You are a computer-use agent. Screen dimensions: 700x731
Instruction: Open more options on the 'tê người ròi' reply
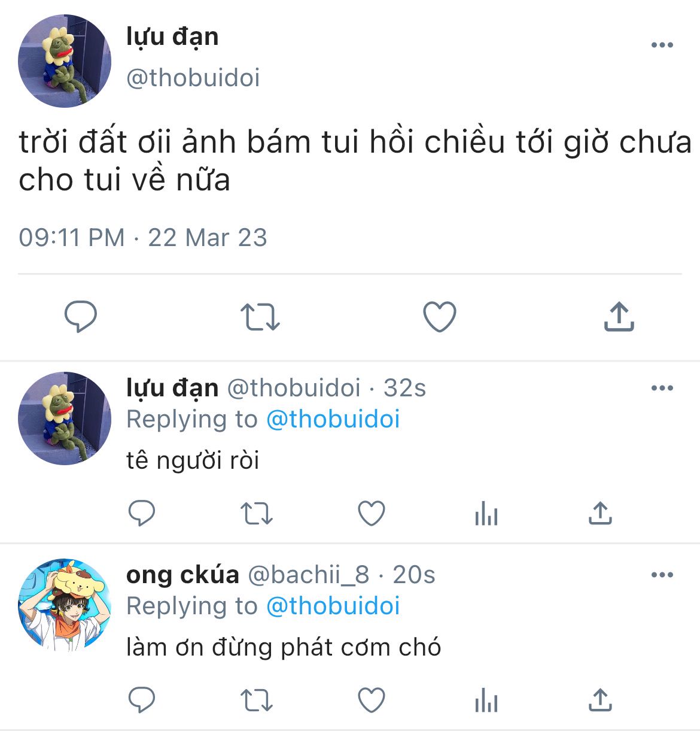[x=662, y=388]
